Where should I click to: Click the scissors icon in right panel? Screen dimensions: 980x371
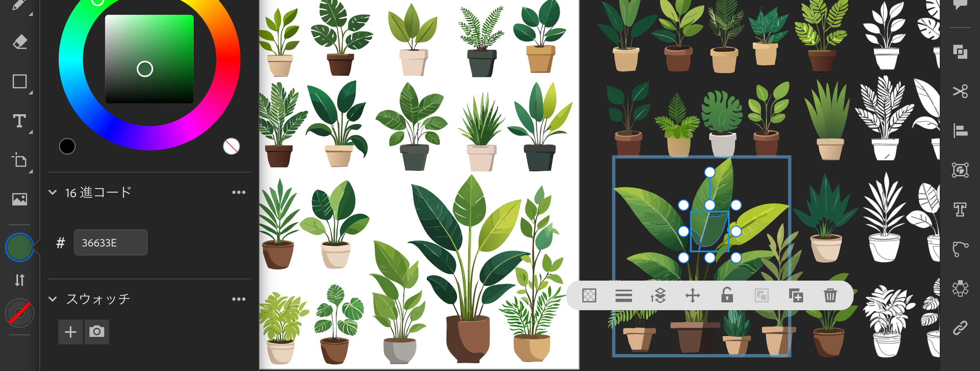[960, 91]
